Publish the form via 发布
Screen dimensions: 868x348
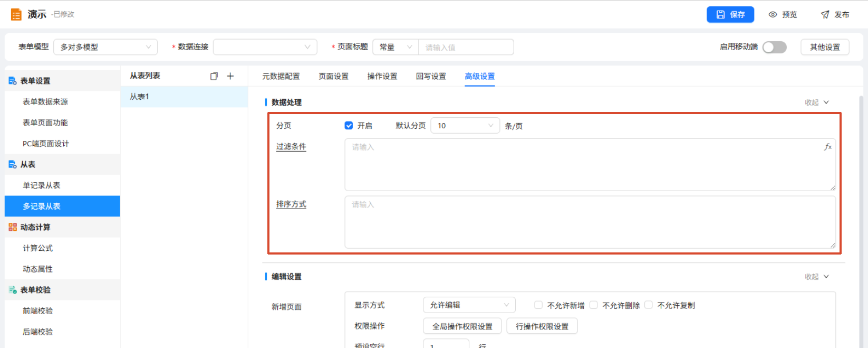pos(835,15)
